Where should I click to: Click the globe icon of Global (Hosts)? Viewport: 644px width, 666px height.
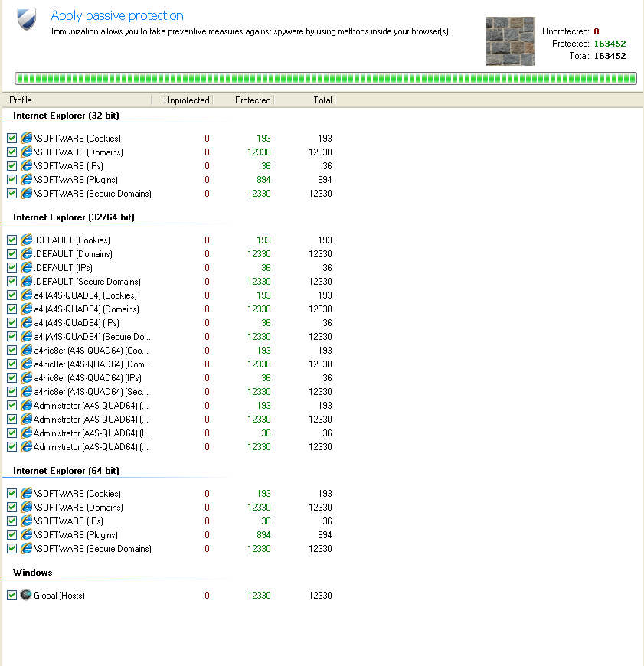[26, 595]
